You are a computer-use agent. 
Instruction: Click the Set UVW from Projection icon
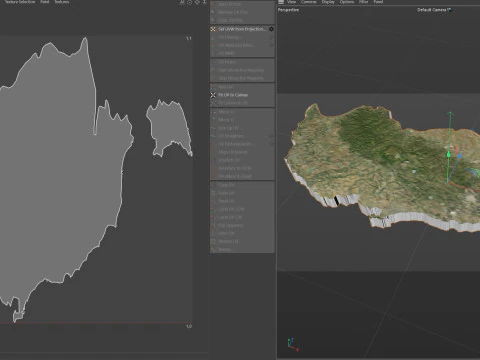pos(213,29)
